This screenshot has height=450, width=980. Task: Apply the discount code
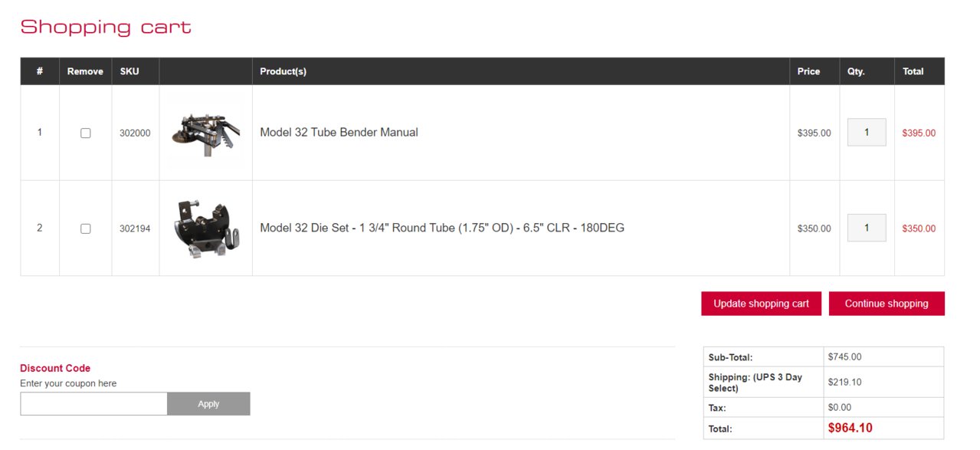(208, 404)
